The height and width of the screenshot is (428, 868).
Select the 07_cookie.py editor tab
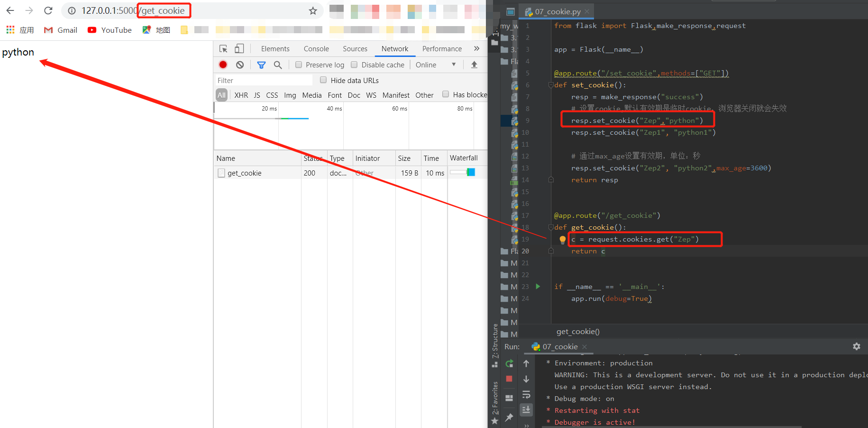(557, 11)
